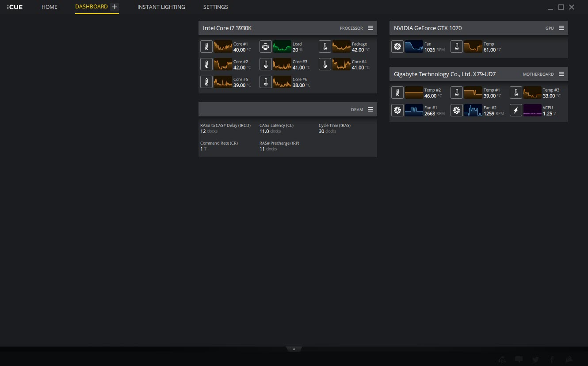The image size is (588, 366).
Task: Click the GTX 1070 Fan icon
Action: 397,46
